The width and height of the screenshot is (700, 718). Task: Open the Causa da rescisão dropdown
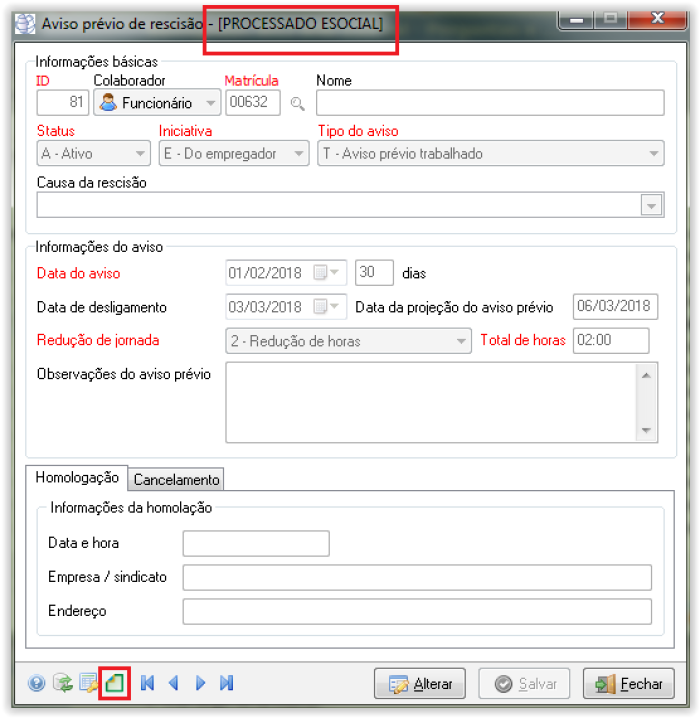[x=651, y=205]
